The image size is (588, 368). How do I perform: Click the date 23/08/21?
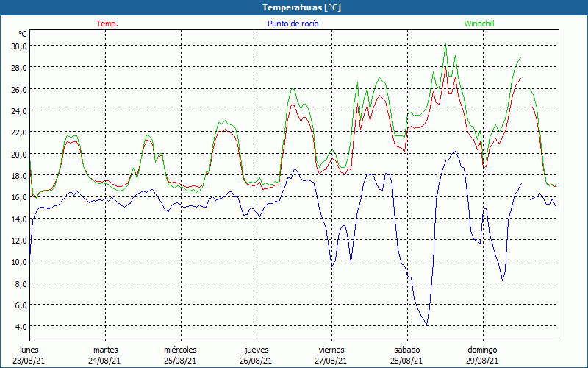[x=29, y=361]
